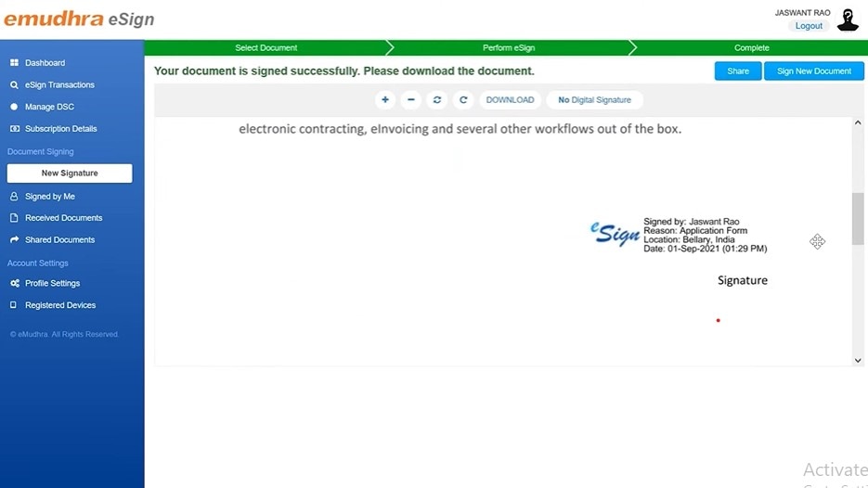The height and width of the screenshot is (488, 868).
Task: Click the Share button
Action: click(738, 71)
